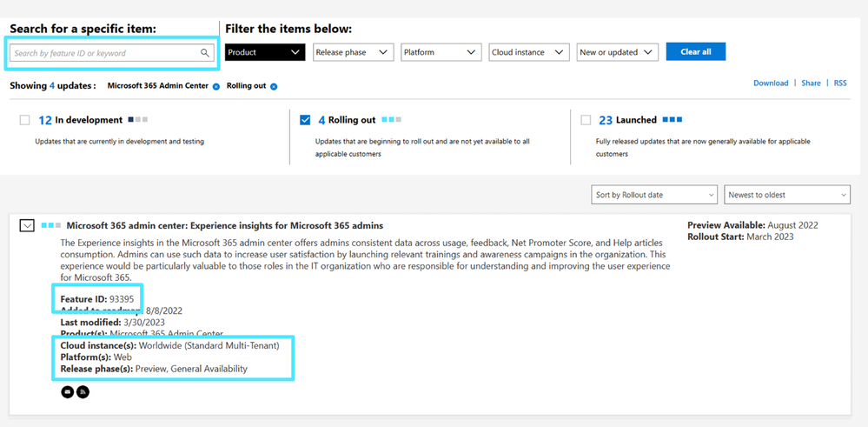Click the Experience insights feature title

(x=225, y=225)
